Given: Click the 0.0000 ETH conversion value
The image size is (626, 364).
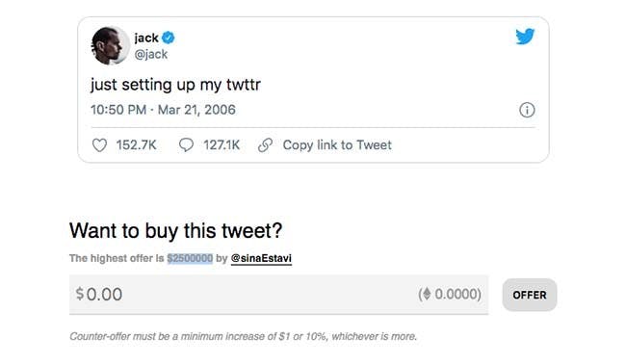Looking at the screenshot, I should tap(457, 294).
